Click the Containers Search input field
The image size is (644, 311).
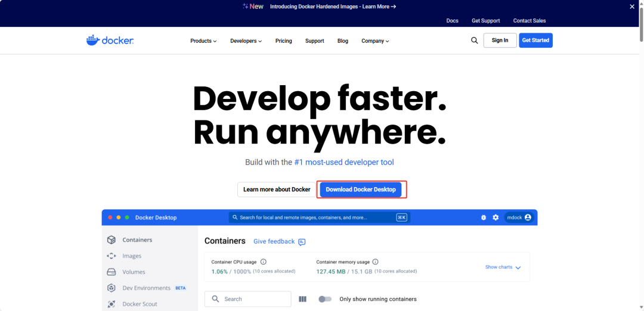pyautogui.click(x=247, y=299)
